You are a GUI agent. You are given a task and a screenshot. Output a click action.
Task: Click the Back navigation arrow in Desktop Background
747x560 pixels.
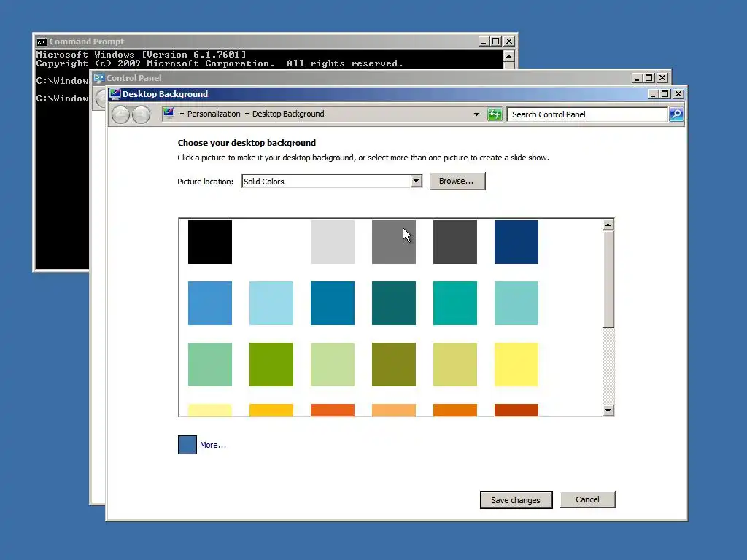coord(120,114)
